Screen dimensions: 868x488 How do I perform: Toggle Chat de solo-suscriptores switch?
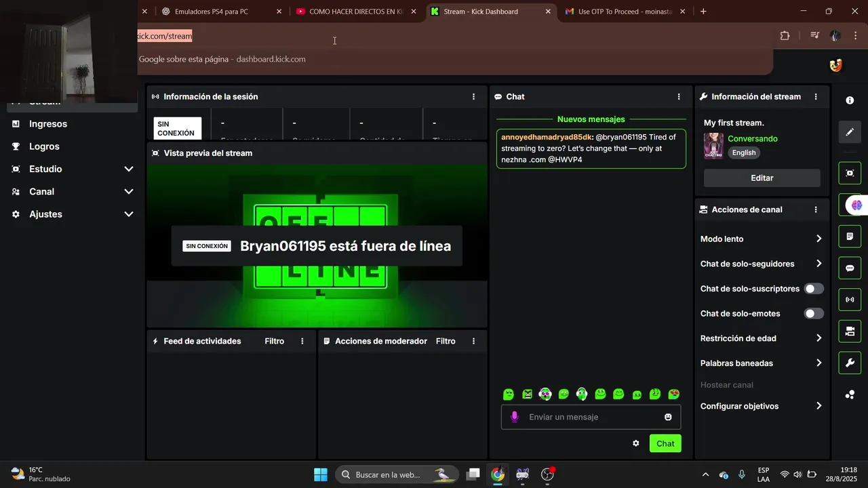(x=814, y=289)
